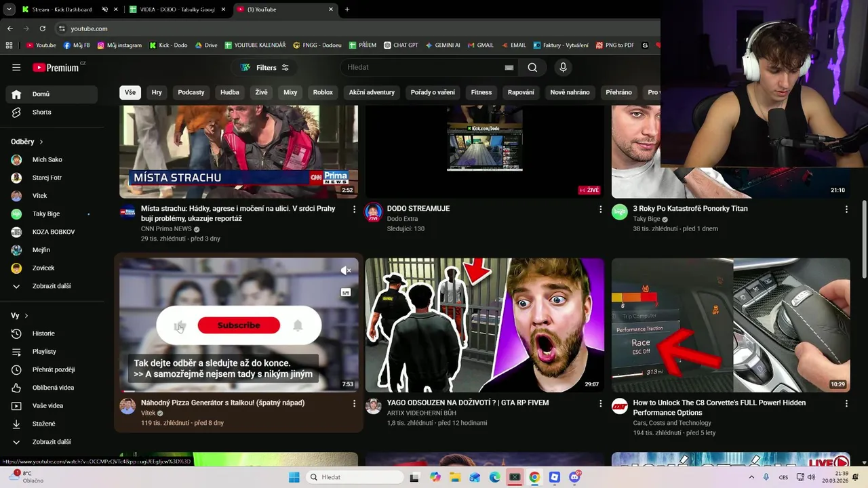Open Shorts in the sidebar
This screenshot has height=488, width=868.
pyautogui.click(x=52, y=112)
